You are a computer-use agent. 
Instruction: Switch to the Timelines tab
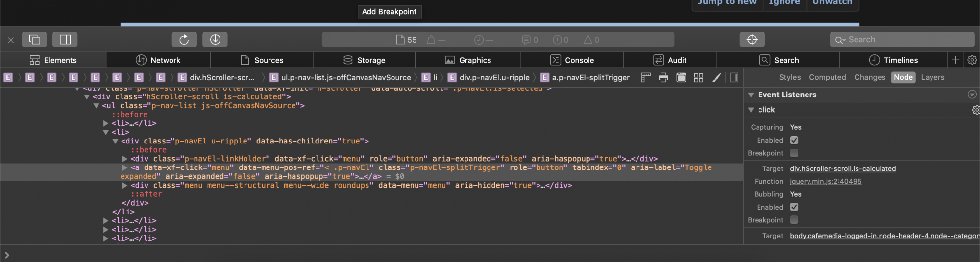click(x=893, y=60)
